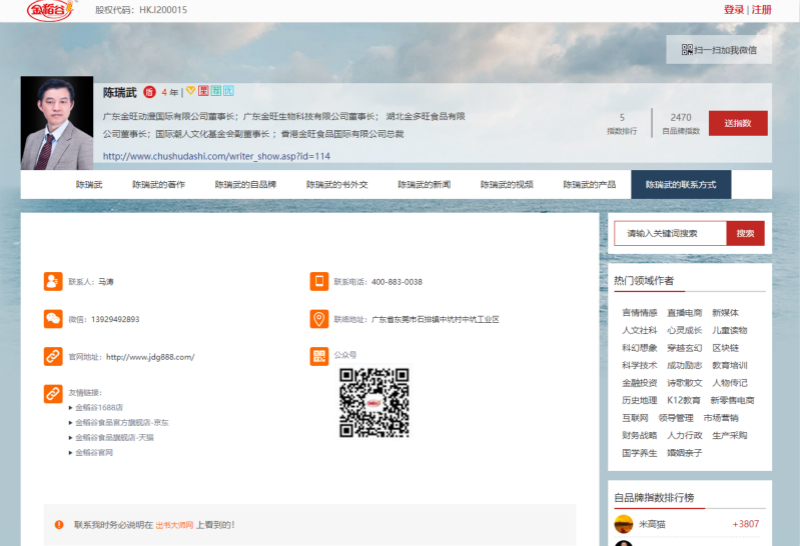Select the 陈瑞武的联系方式 tab
Image resolution: width=800 pixels, height=546 pixels.
[x=680, y=185]
